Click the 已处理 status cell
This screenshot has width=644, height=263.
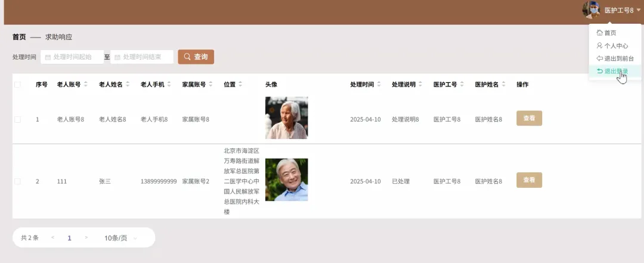(x=401, y=181)
